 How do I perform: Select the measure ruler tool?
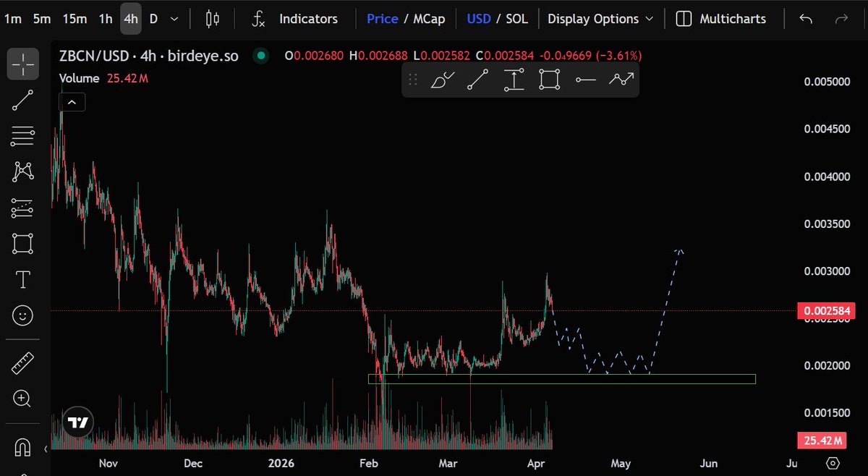pos(22,362)
